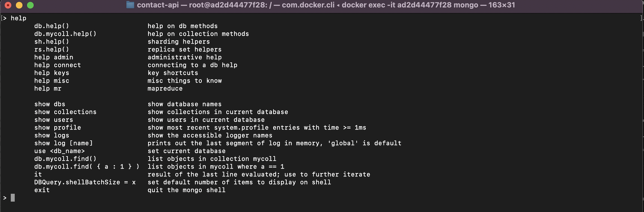
Task: Click the blinking cursor at the bottom prompt
Action: [13, 198]
